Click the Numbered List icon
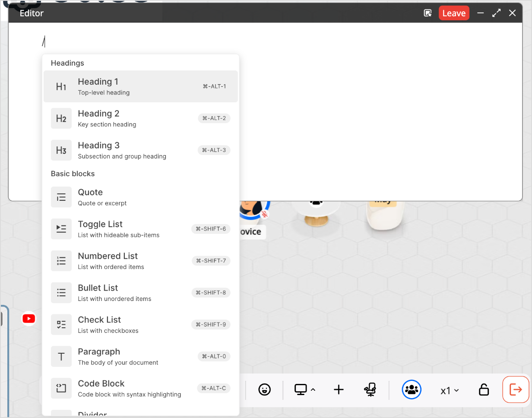This screenshot has width=532, height=418. coord(61,261)
